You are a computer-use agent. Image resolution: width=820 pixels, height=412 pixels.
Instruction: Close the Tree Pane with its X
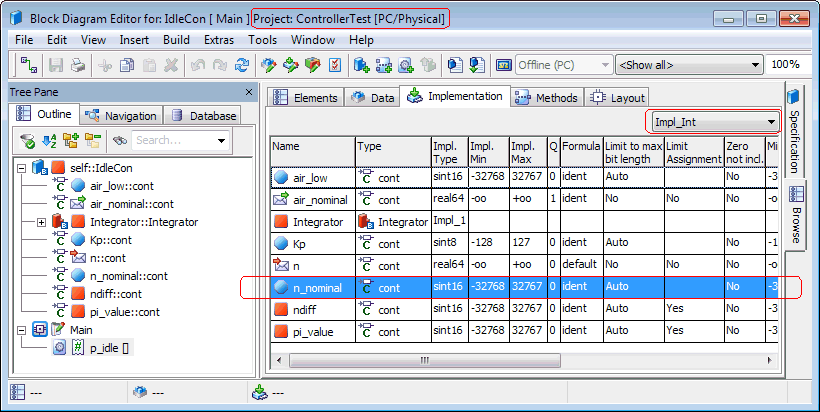tap(249, 93)
